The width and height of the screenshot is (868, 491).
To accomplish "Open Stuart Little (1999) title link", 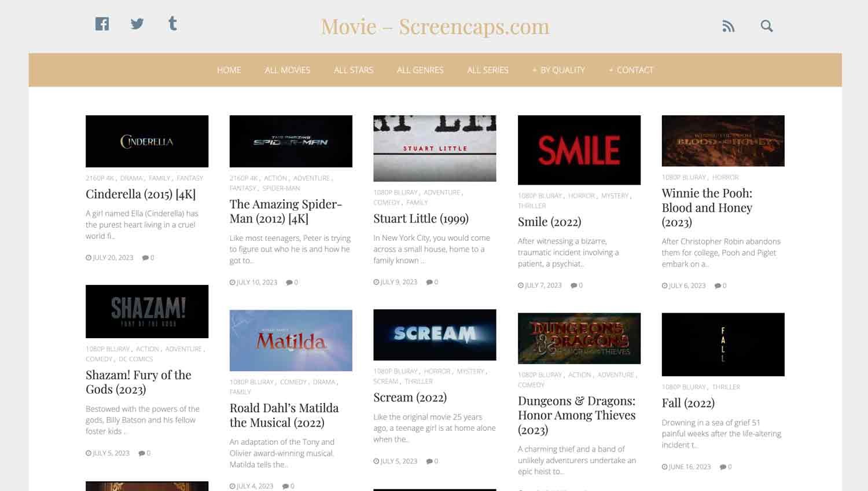I will (x=421, y=219).
